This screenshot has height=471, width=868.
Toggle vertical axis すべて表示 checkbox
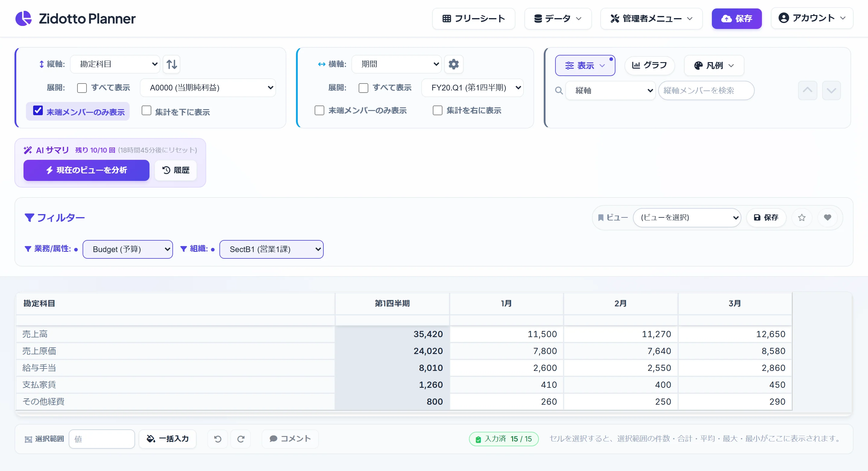82,88
